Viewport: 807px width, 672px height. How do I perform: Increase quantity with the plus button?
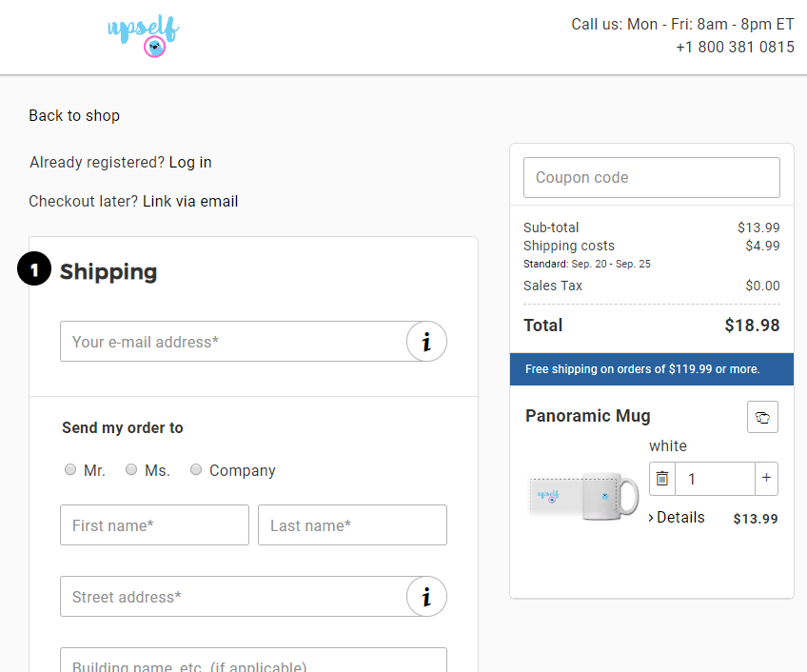point(766,479)
